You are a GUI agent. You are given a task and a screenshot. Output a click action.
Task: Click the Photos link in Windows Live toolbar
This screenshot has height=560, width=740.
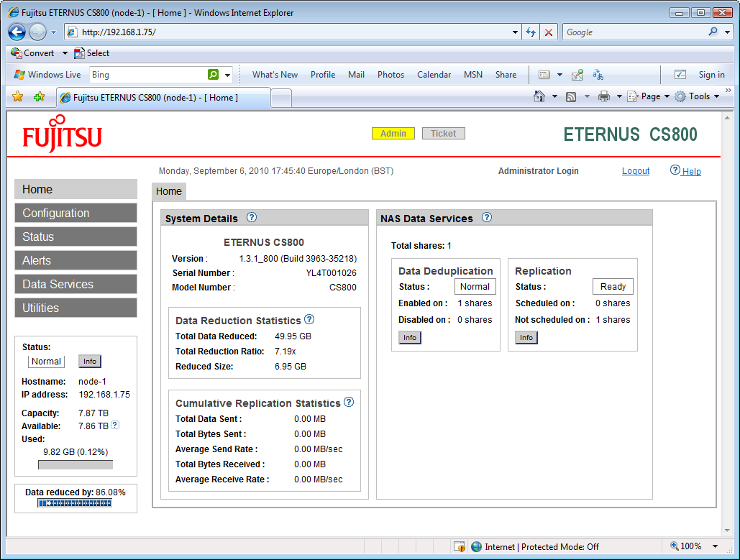pos(390,75)
